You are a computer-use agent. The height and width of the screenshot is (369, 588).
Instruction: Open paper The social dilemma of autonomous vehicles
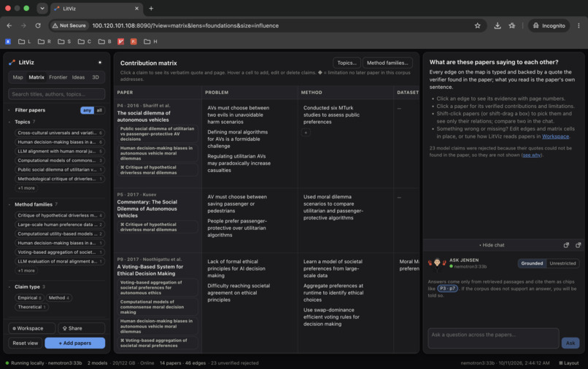(144, 116)
